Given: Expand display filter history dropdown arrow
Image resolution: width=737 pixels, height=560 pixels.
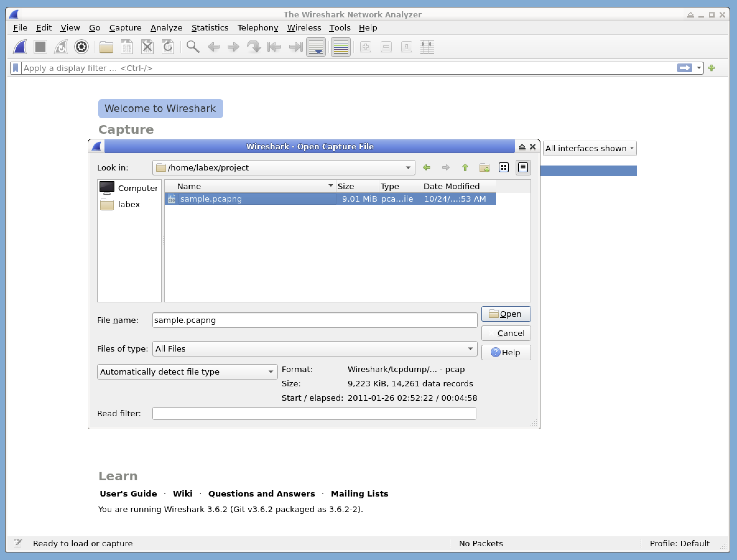Looking at the screenshot, I should coord(699,68).
